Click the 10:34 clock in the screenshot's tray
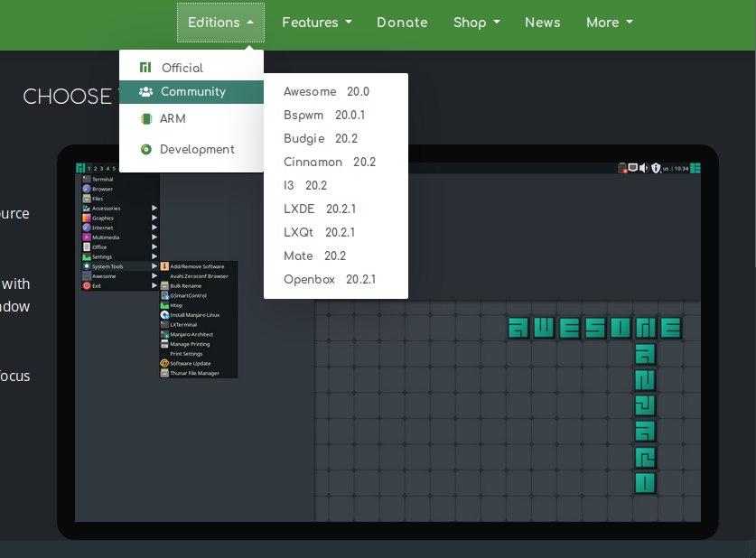Image resolution: width=756 pixels, height=558 pixels. (681, 168)
